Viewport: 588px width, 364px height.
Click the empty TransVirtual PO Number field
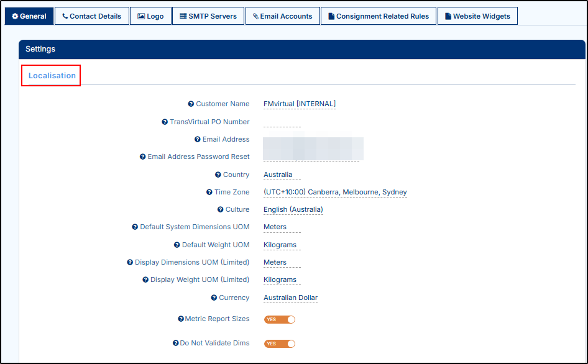coord(282,122)
